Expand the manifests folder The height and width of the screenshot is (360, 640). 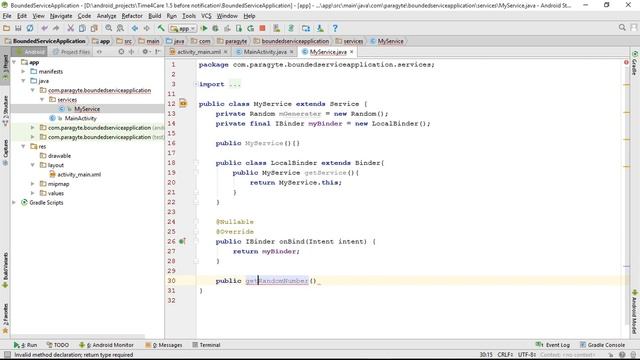pyautogui.click(x=24, y=71)
